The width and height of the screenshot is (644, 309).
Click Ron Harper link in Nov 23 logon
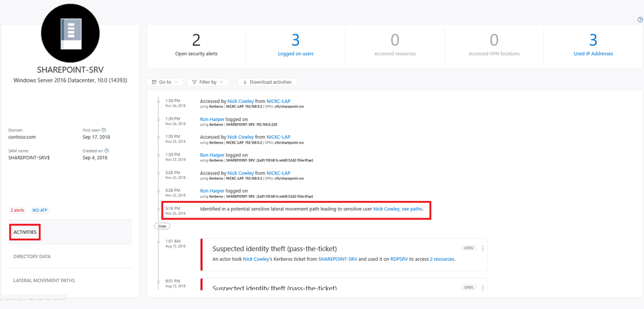pyautogui.click(x=212, y=154)
